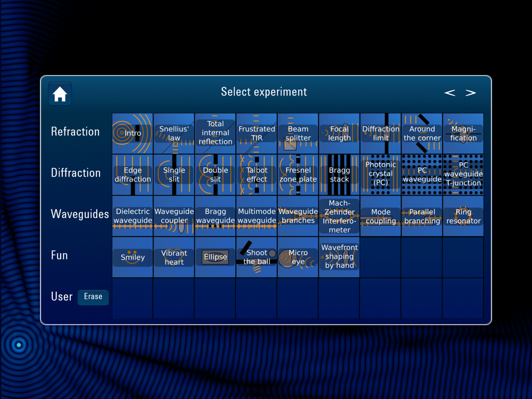The height and width of the screenshot is (399, 532).
Task: Open the Micro eye experiment
Action: [298, 257]
